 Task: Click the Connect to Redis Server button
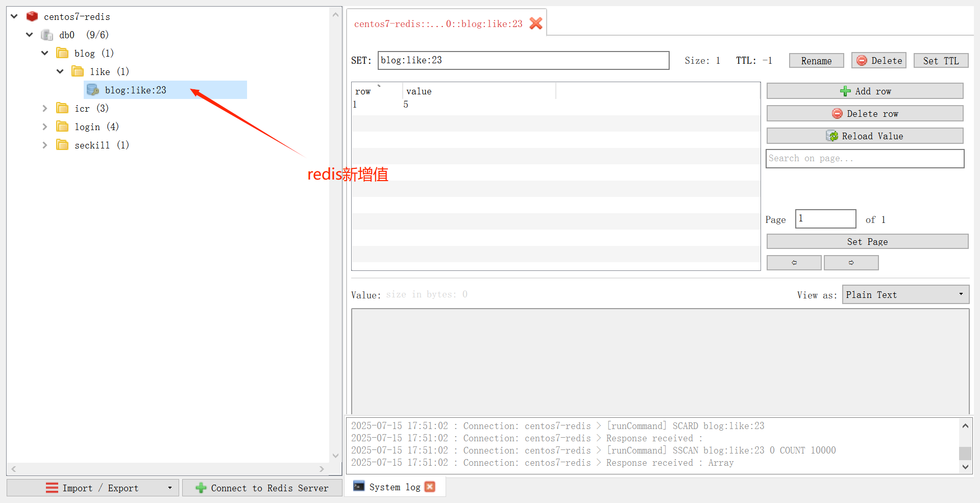tap(262, 488)
